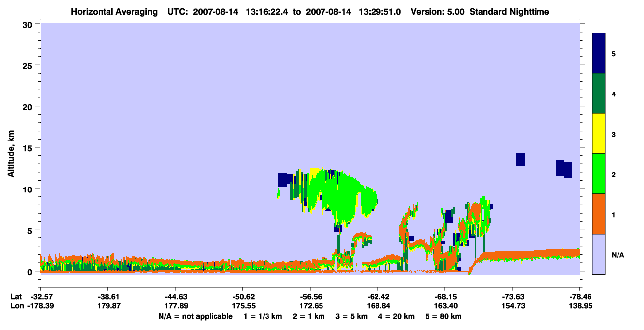This screenshot has width=644, height=330.
Task: Click the colorbar label 1
Action: pos(614,215)
